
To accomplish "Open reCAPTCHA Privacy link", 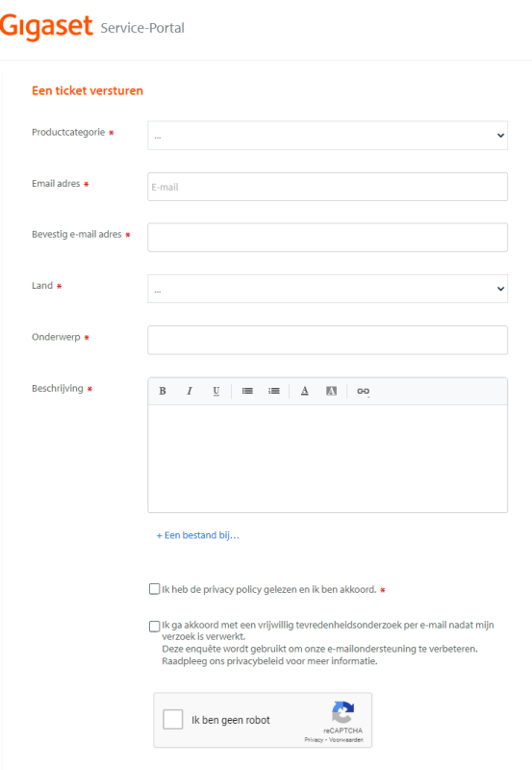I will (314, 740).
